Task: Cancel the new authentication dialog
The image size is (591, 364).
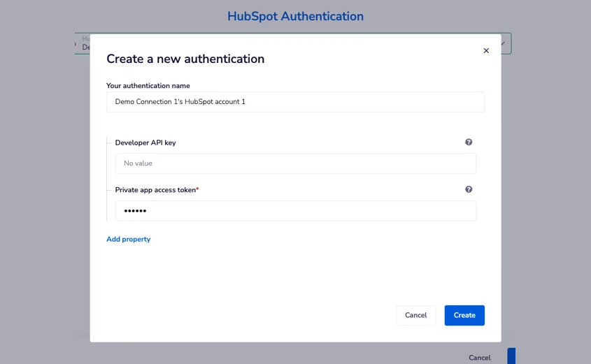Action: coord(415,315)
